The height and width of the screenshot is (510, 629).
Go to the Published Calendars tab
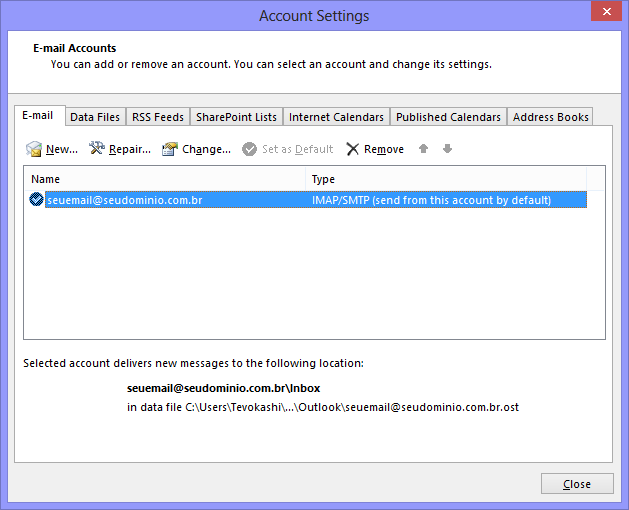[448, 117]
